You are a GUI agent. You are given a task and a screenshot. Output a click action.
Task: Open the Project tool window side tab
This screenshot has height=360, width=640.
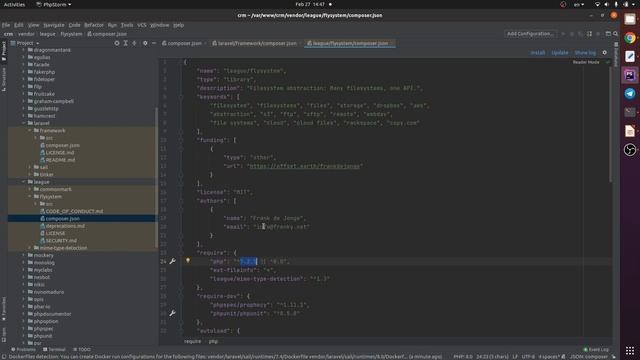tap(4, 51)
